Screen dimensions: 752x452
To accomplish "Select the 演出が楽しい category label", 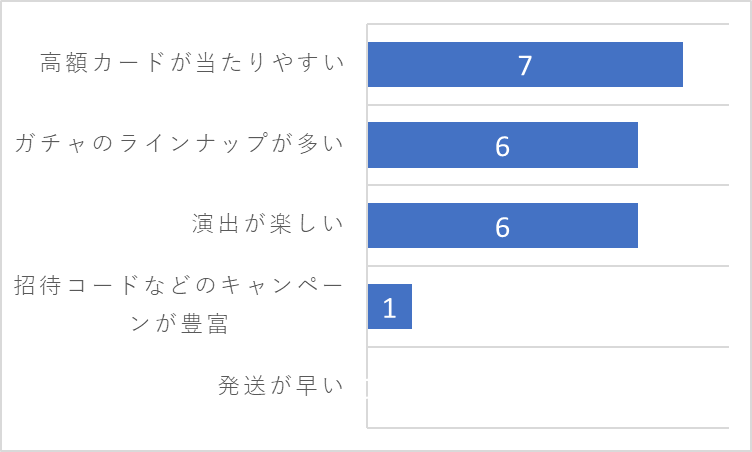I will (268, 224).
